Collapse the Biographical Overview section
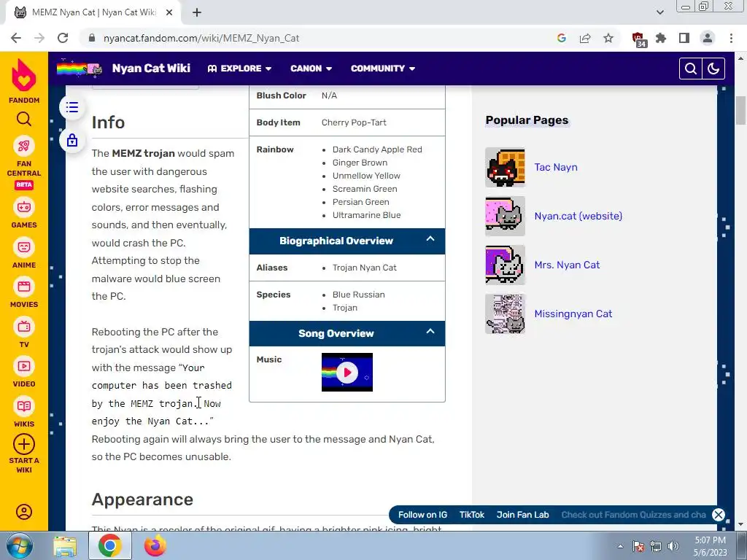This screenshot has width=747, height=560. point(430,239)
